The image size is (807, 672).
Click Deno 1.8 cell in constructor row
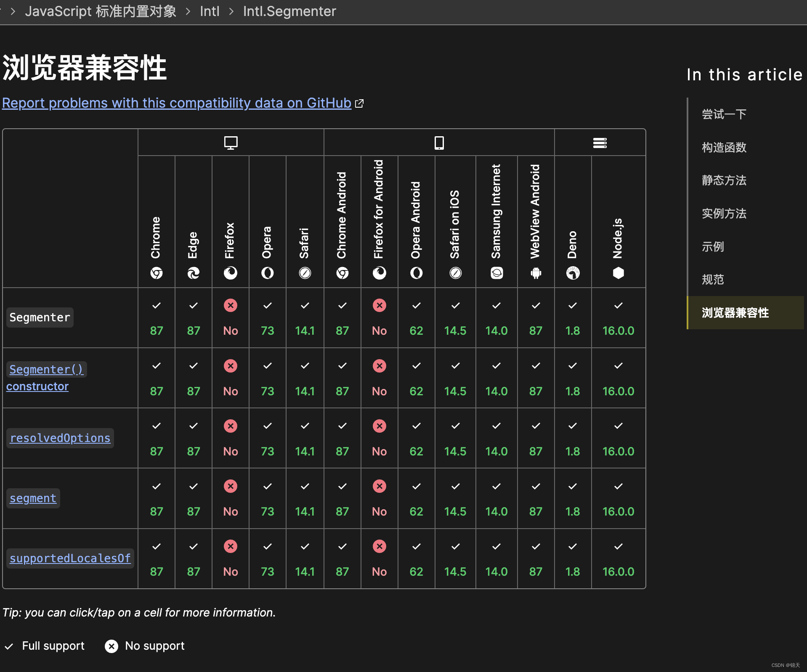pos(573,378)
